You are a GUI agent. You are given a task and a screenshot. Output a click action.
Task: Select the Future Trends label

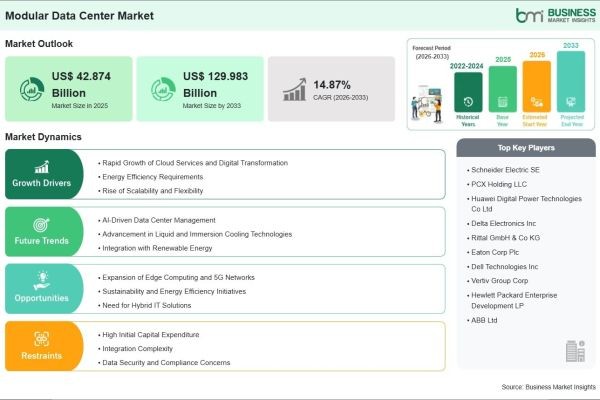pos(41,241)
